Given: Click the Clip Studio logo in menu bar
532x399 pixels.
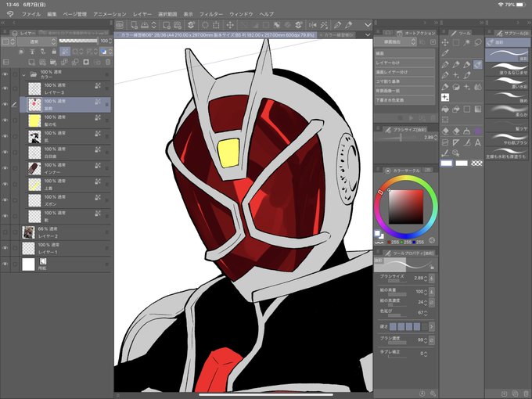Looking at the screenshot, I should tap(10, 14).
